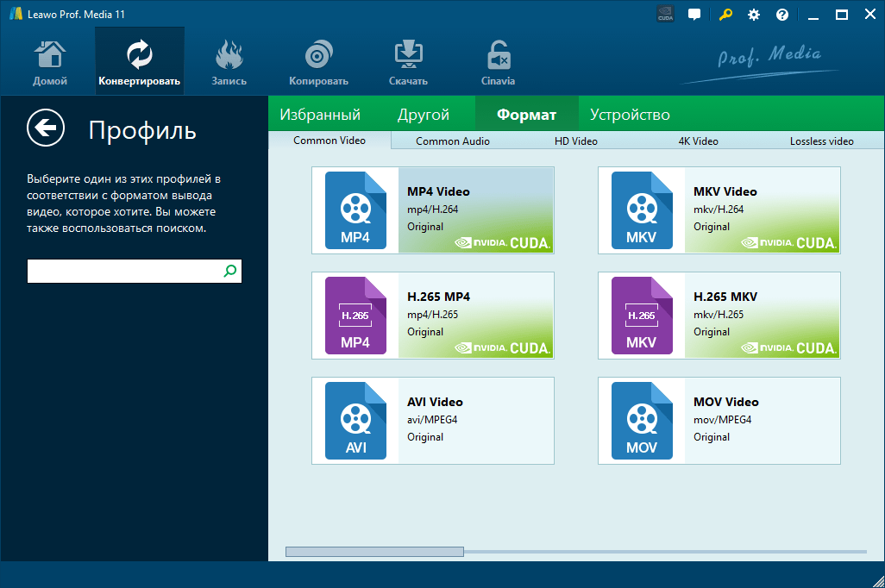The height and width of the screenshot is (588, 885).
Task: Click the purple H.265 MKV file icon
Action: (x=642, y=316)
